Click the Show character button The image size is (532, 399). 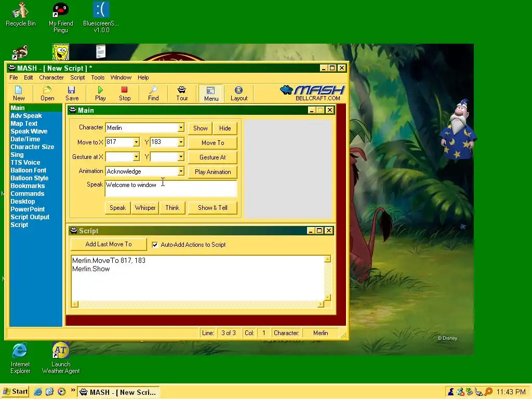200,128
